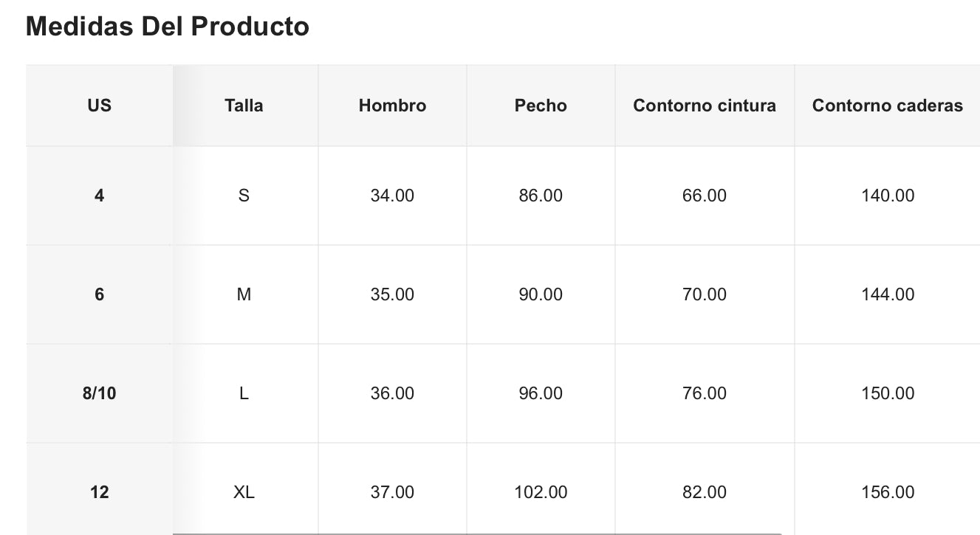Click the "Medidas Del Producto" heading
Image resolution: width=980 pixels, height=535 pixels.
168,27
